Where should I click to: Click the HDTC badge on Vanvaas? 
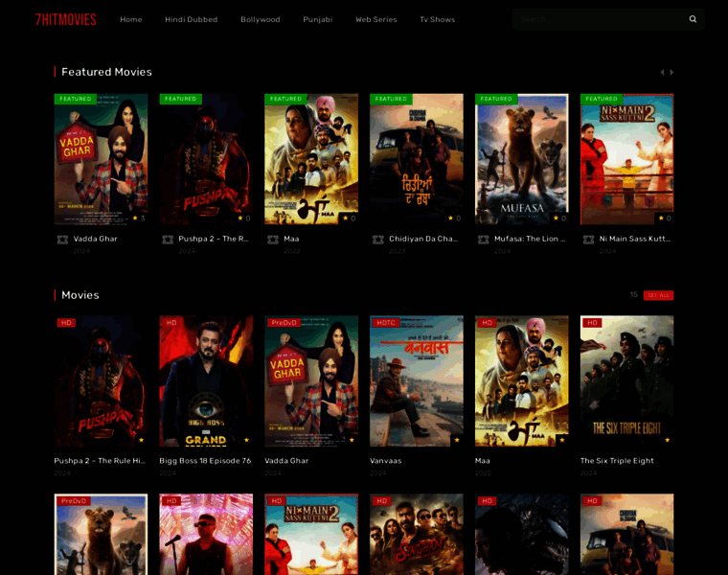pyautogui.click(x=386, y=322)
